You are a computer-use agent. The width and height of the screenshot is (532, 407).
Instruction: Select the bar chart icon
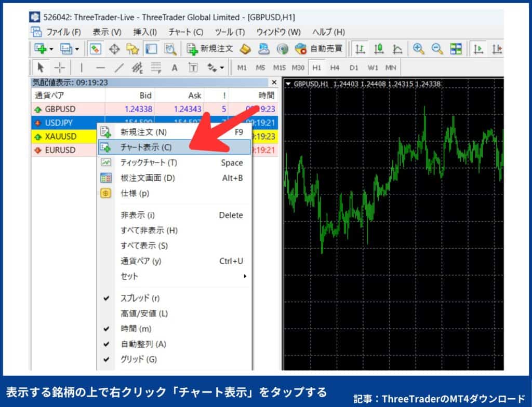tap(360, 49)
